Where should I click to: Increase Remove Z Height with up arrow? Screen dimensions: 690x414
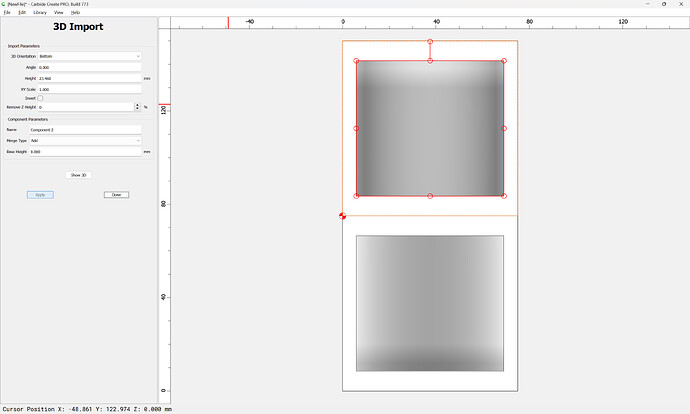(137, 105)
